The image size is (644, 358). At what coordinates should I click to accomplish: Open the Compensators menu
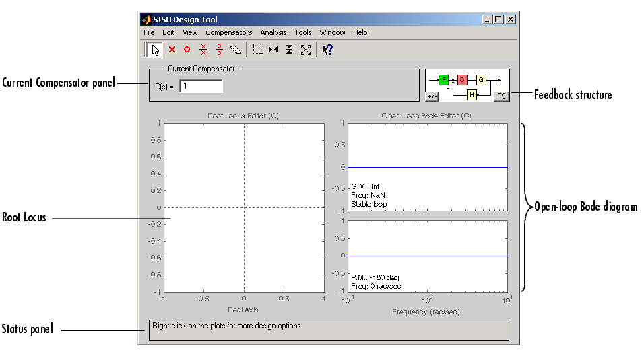(229, 32)
